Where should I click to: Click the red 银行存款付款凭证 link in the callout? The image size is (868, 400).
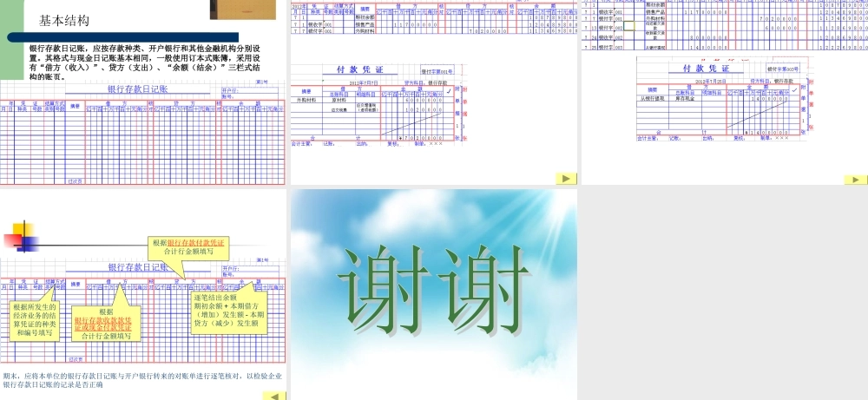(x=196, y=243)
